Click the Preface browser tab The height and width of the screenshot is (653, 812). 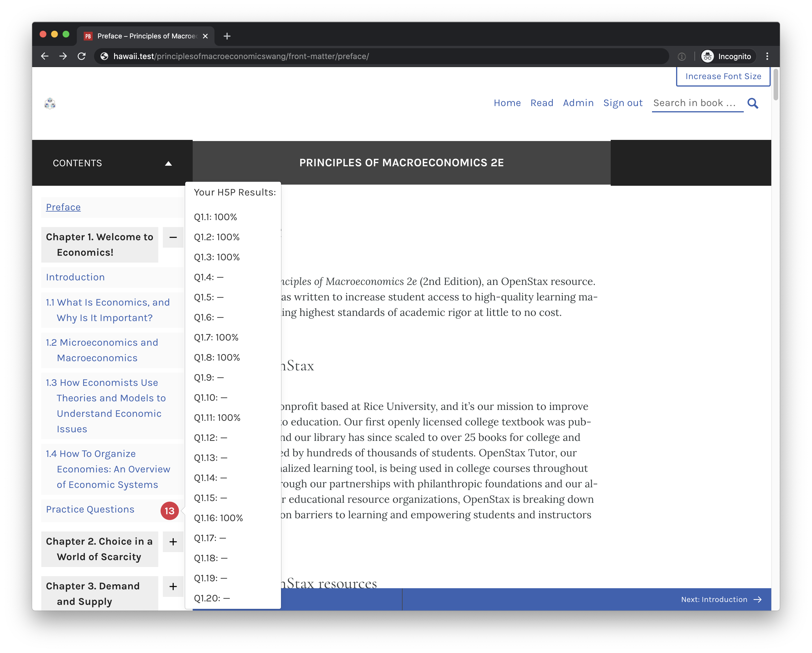[x=145, y=36]
